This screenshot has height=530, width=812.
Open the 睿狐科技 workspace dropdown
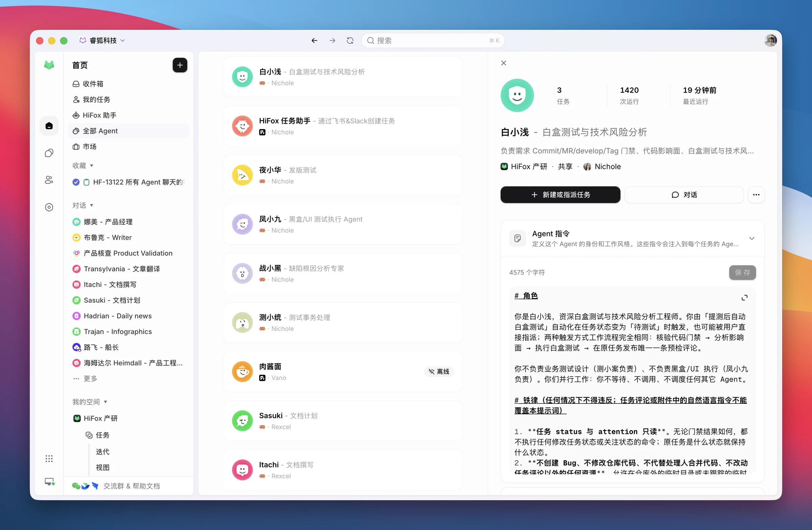pyautogui.click(x=103, y=41)
